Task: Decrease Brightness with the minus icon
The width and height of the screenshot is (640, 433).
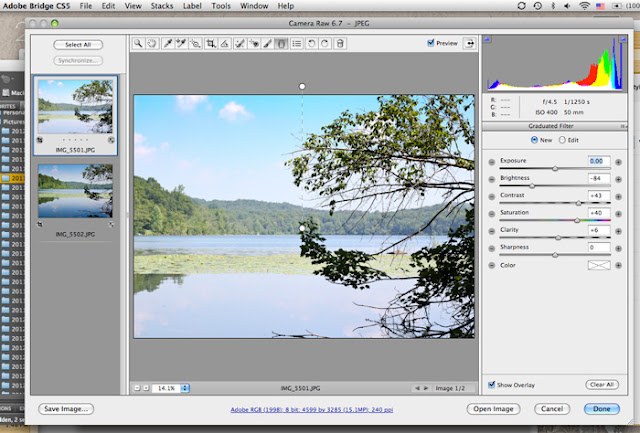Action: pyautogui.click(x=492, y=180)
